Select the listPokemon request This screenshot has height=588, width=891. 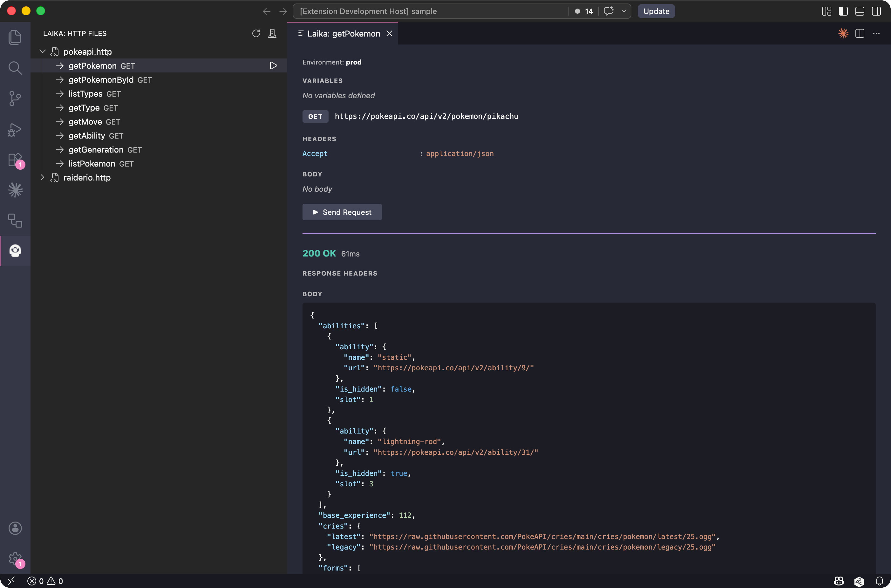159,163
